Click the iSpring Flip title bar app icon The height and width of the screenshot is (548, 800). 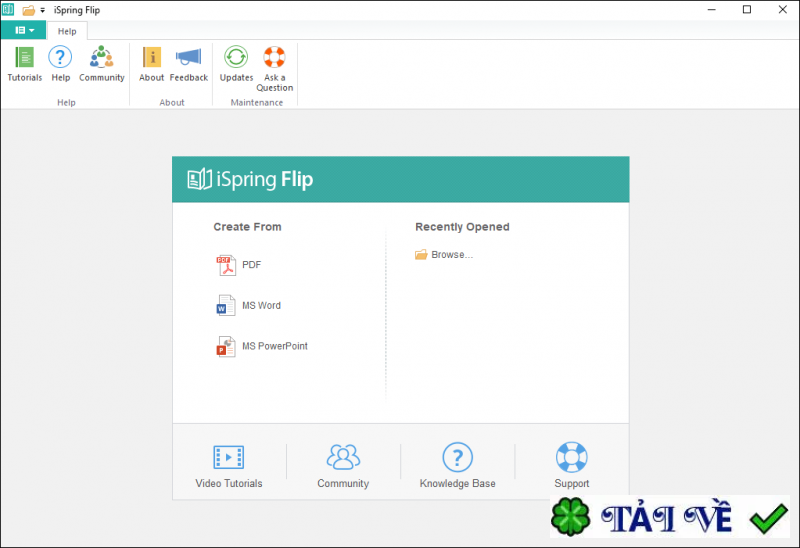pyautogui.click(x=8, y=10)
